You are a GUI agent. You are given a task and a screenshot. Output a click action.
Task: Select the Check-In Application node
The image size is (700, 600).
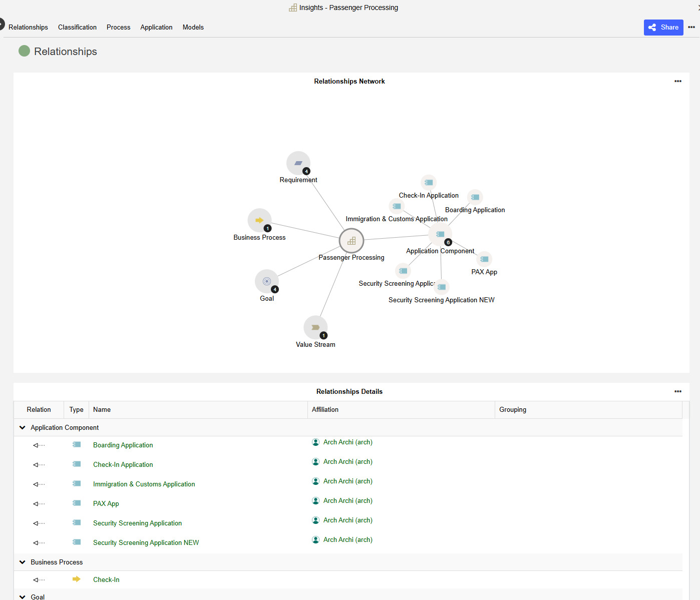tap(429, 182)
